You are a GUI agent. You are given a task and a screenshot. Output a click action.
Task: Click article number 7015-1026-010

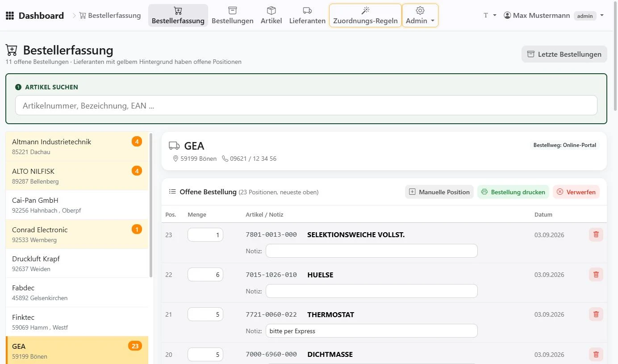click(271, 275)
